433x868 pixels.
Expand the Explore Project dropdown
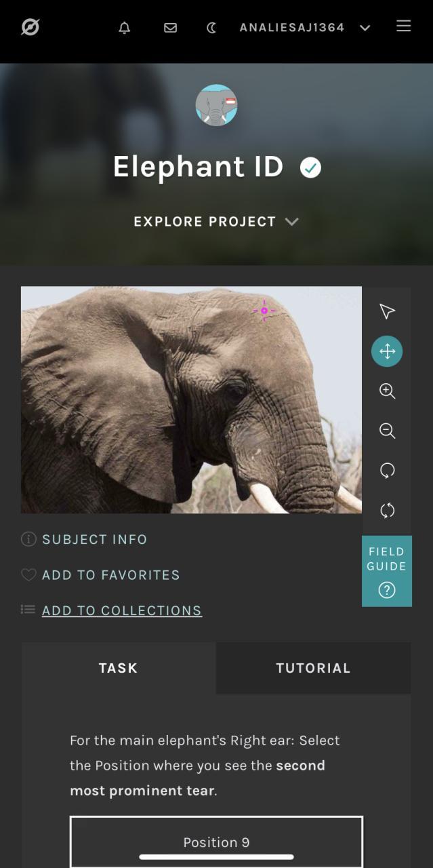coord(216,222)
